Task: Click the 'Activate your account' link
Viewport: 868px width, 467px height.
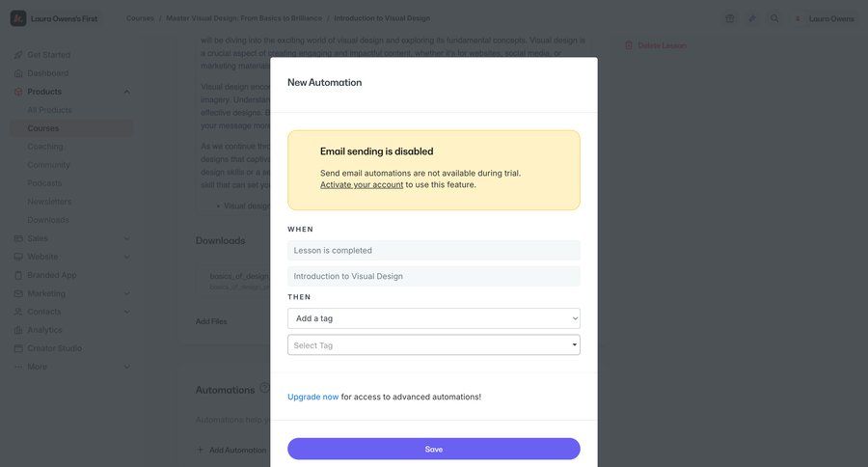Action: (x=362, y=184)
